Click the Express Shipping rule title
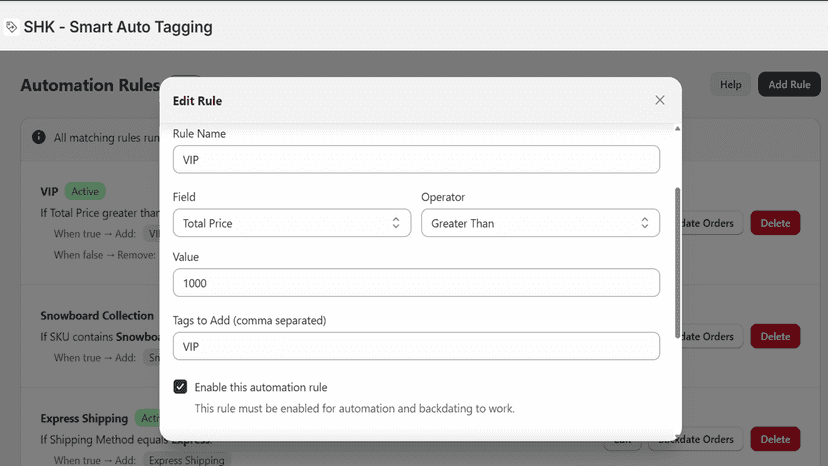Image resolution: width=828 pixels, height=466 pixels. point(84,418)
